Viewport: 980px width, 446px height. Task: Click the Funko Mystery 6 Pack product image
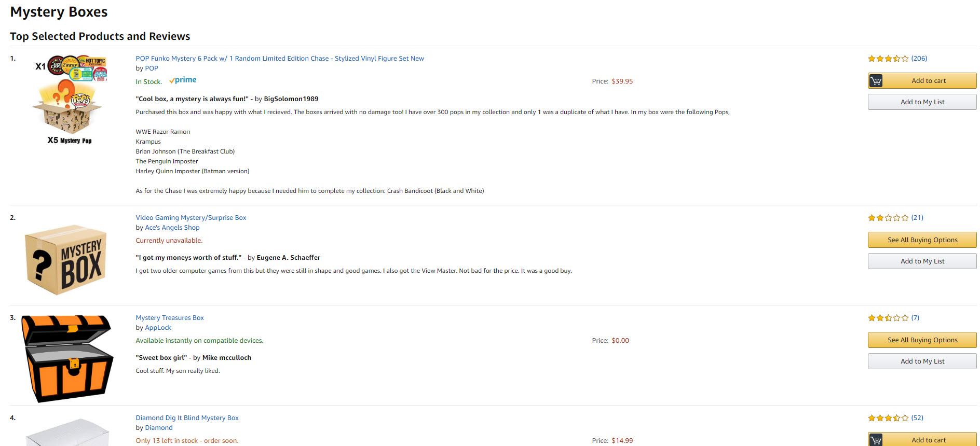click(x=70, y=100)
